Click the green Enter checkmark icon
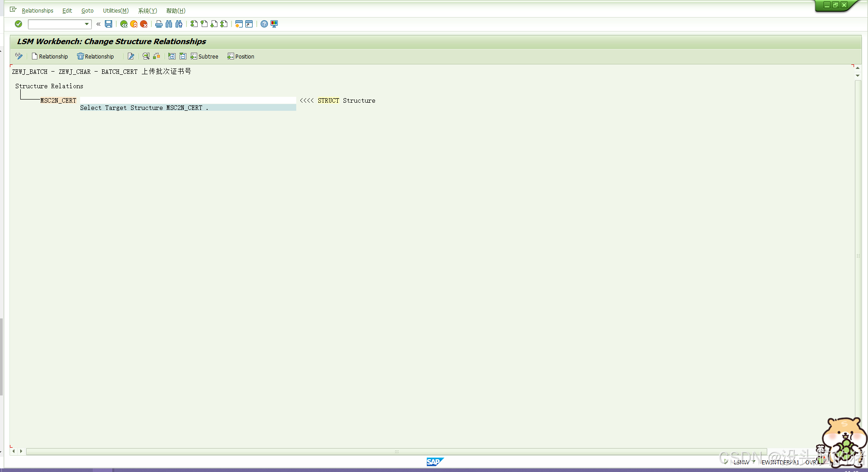This screenshot has width=868, height=472. click(x=18, y=24)
